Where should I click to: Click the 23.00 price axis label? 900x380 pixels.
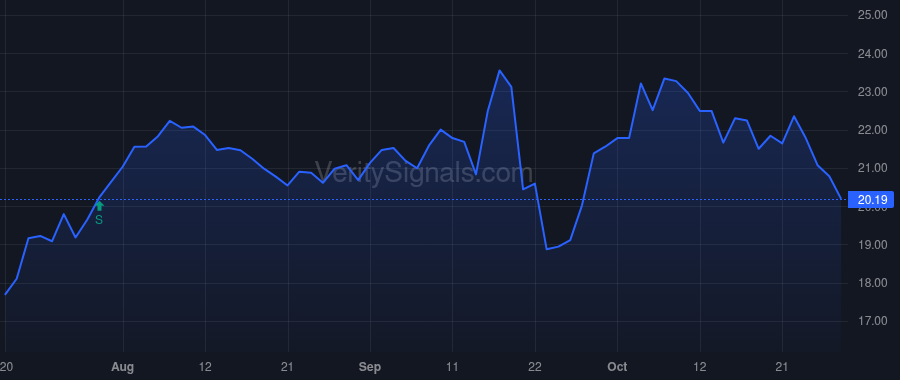click(872, 92)
